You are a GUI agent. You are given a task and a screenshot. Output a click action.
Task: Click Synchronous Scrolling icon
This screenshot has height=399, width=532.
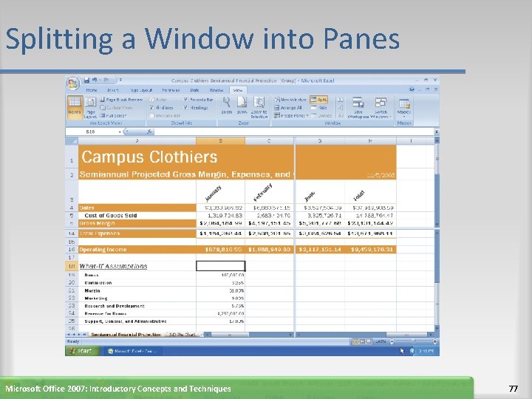coord(341,108)
